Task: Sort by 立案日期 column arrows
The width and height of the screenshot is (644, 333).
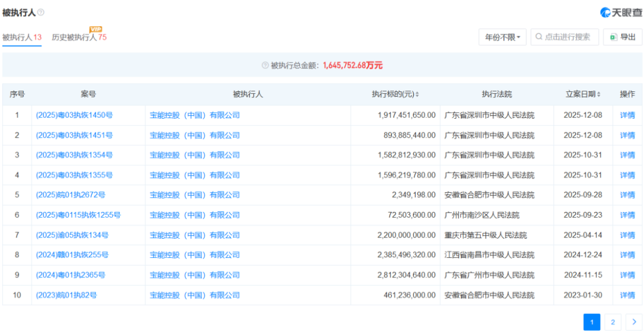Action: (x=599, y=94)
